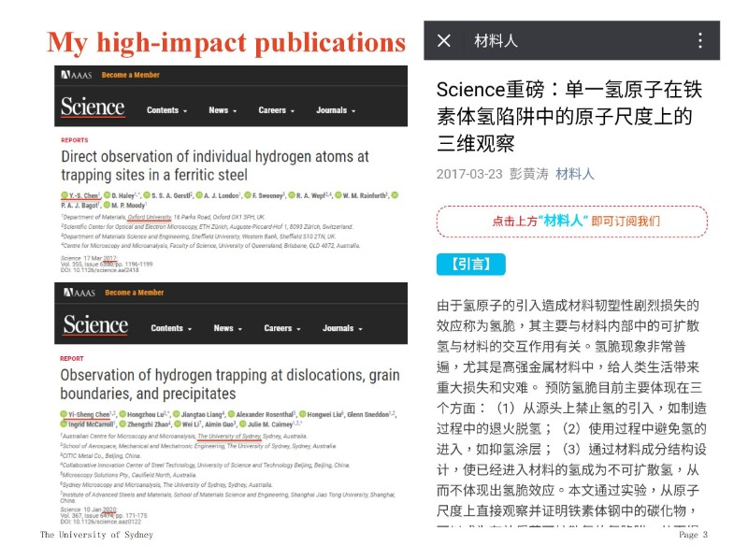Click the Science logo above the 'Direct observation' article
This screenshot has height=560, width=748.
point(93,107)
